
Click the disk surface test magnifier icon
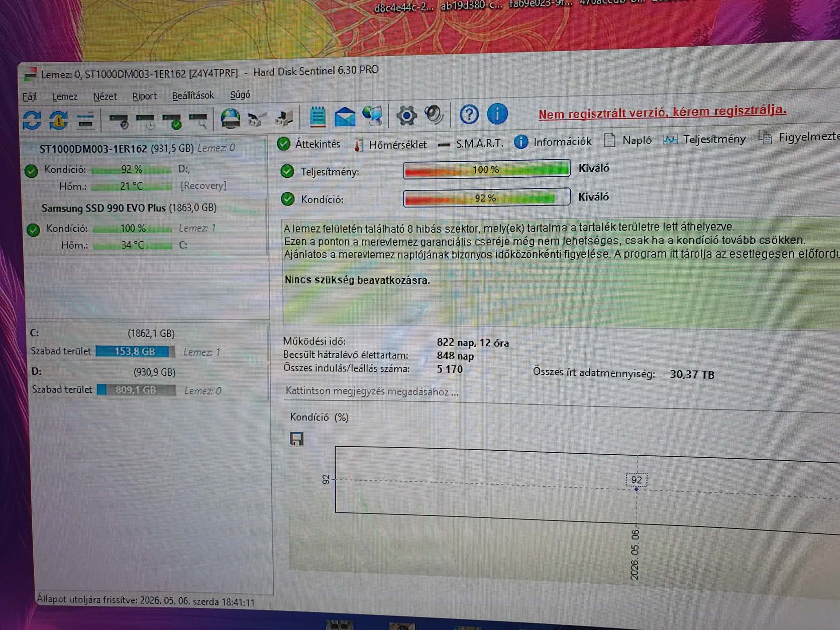pyautogui.click(x=199, y=121)
